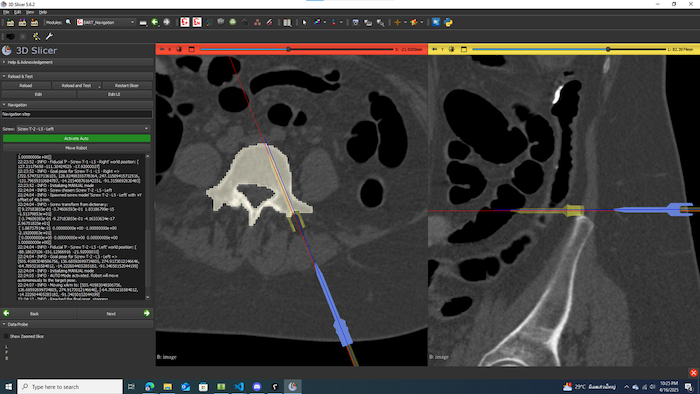700x394 pixels.
Task: Toggle red slice visibility in 3D icon
Action: tap(179, 50)
